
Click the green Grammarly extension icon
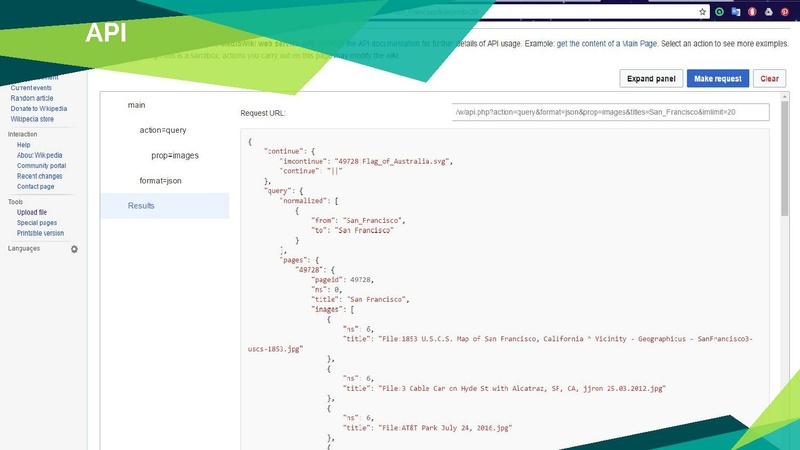[x=719, y=12]
